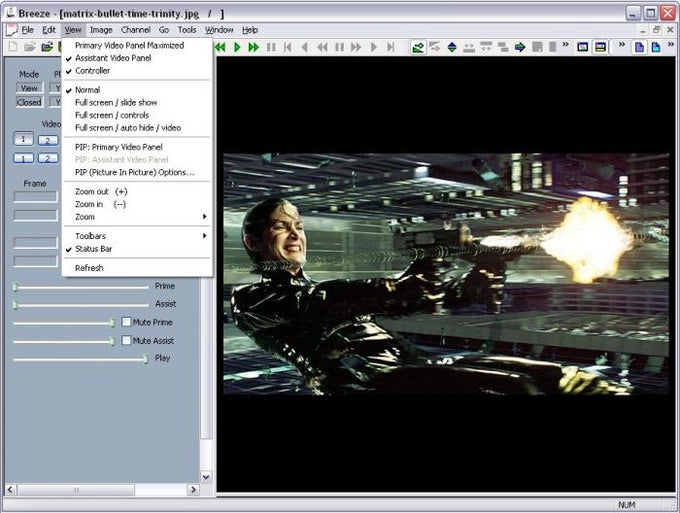Screen dimensions: 680x513
Task: Click the gray cascade-windows toolbar icon
Action: 503,47
